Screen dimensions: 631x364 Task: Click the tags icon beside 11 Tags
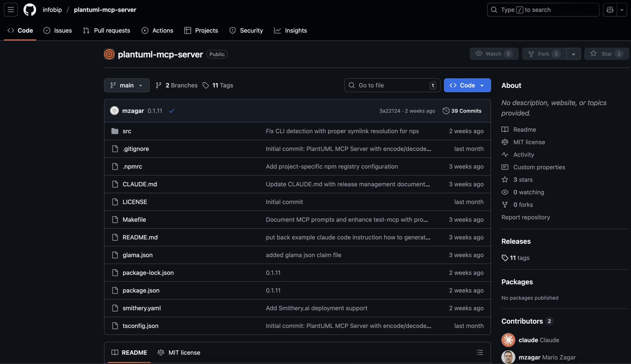pyautogui.click(x=206, y=85)
